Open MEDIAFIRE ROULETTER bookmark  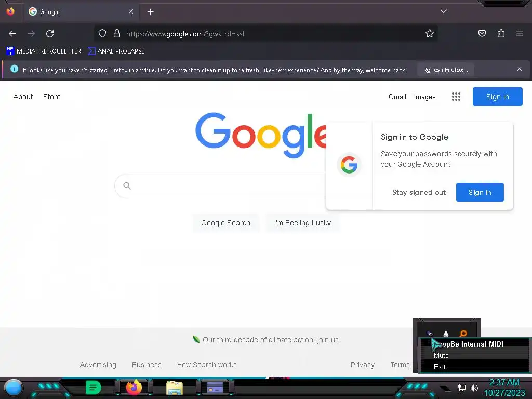(x=44, y=51)
